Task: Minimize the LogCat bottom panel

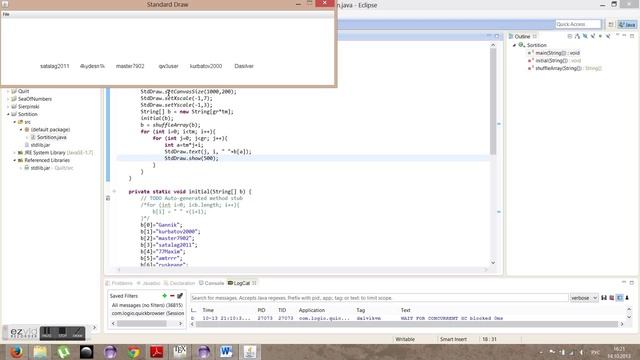Action: (624, 282)
